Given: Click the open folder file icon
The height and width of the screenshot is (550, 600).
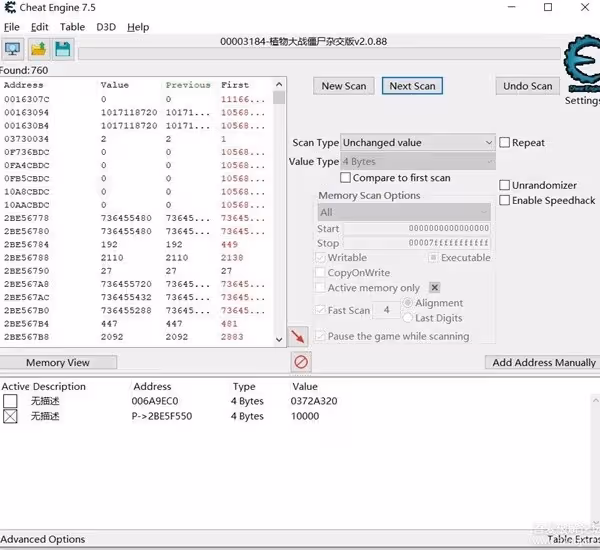Looking at the screenshot, I should click(x=38, y=49).
